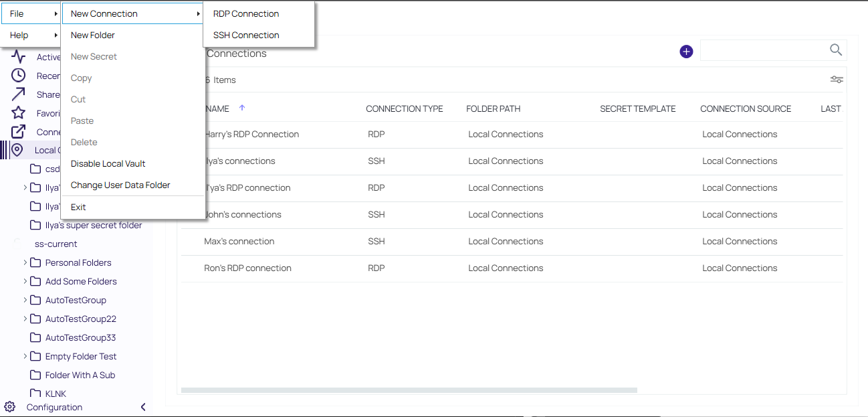The height and width of the screenshot is (417, 868).
Task: Click the horizontal scrollbar under the table
Action: pos(409,390)
